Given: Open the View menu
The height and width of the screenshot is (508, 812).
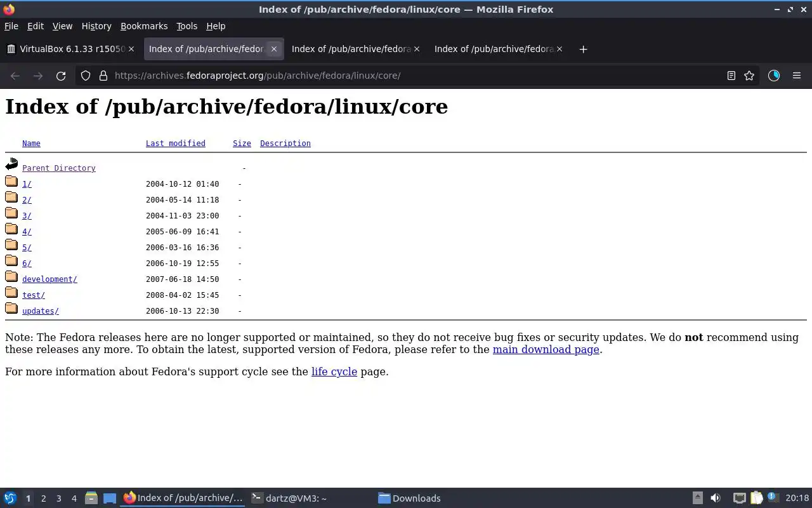Looking at the screenshot, I should (x=62, y=26).
